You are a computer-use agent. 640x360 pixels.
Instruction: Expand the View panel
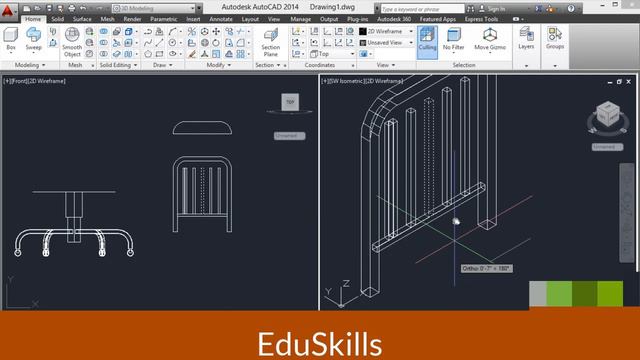[x=386, y=65]
